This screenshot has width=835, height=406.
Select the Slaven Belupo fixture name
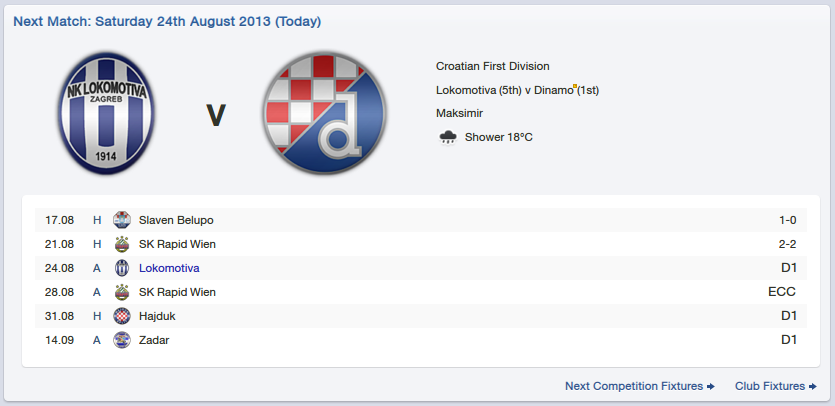[176, 220]
